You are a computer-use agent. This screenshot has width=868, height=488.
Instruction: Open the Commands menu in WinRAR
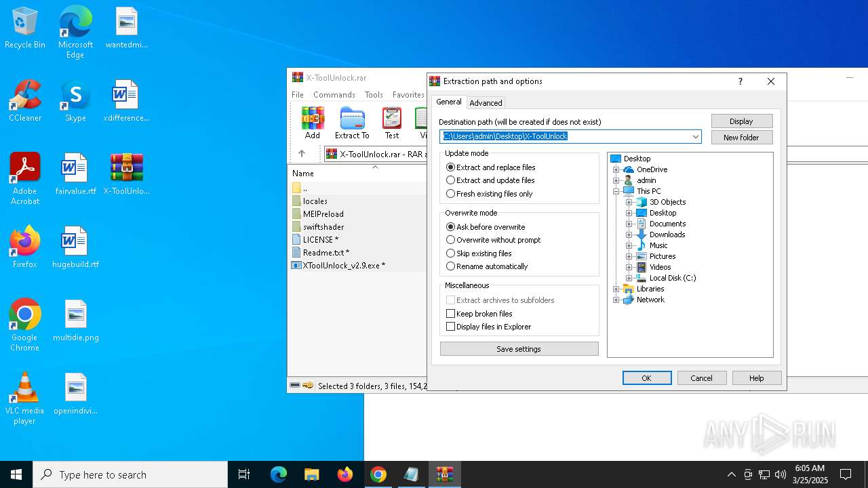(x=334, y=95)
